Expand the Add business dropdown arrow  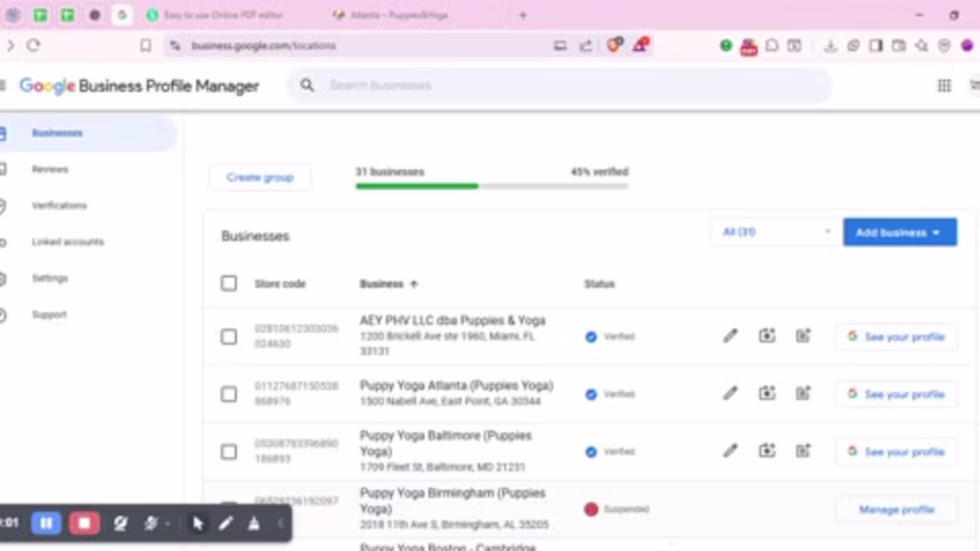pyautogui.click(x=935, y=231)
